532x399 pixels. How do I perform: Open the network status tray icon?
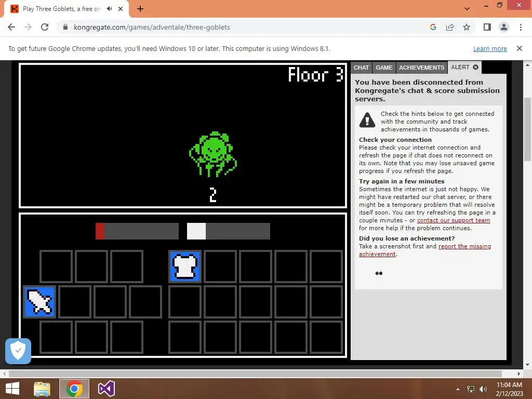click(x=471, y=389)
